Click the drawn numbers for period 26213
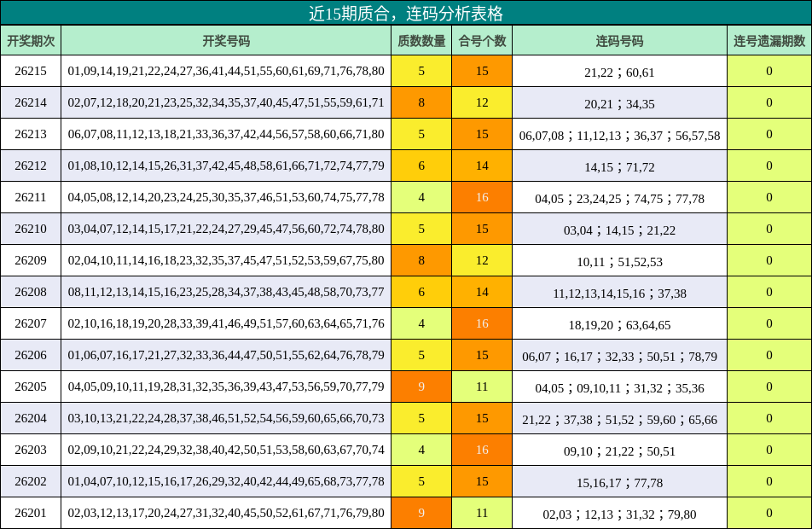 226,134
